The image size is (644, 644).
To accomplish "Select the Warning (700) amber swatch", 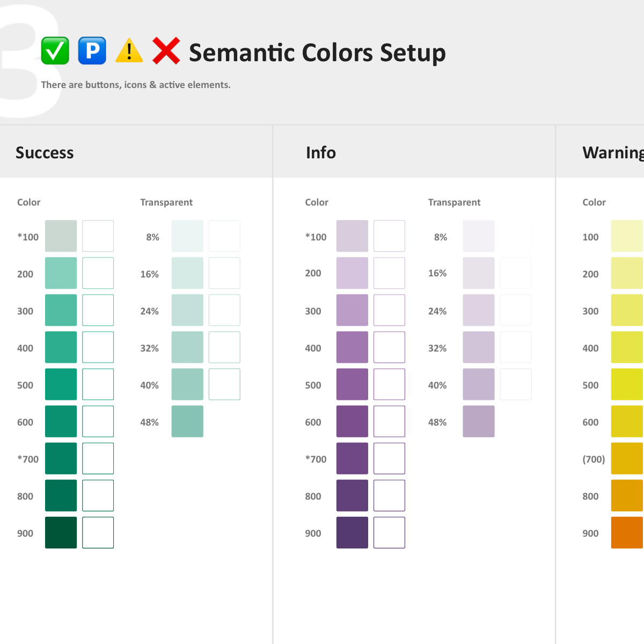I will click(x=627, y=458).
